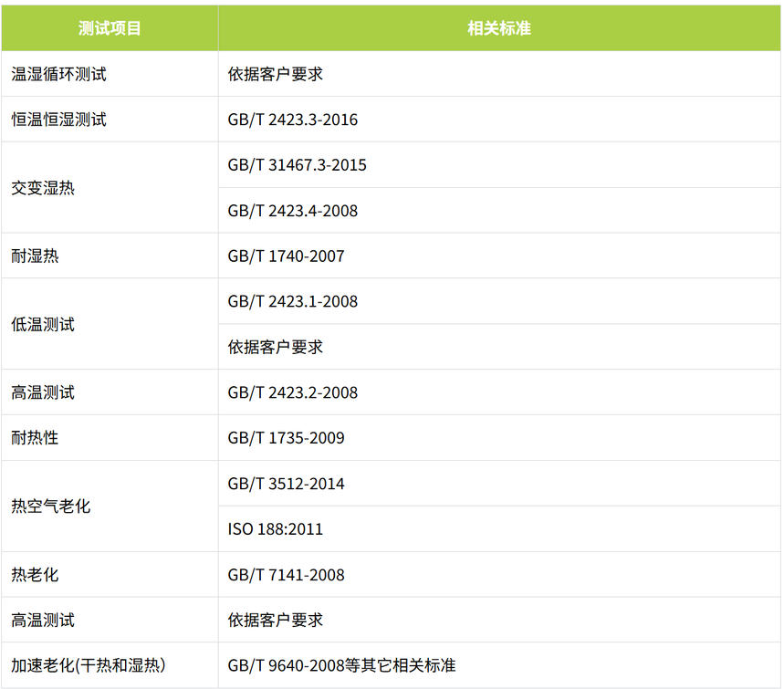Select the 恒温恒湿测试 cell
The image size is (784, 689).
pos(110,120)
